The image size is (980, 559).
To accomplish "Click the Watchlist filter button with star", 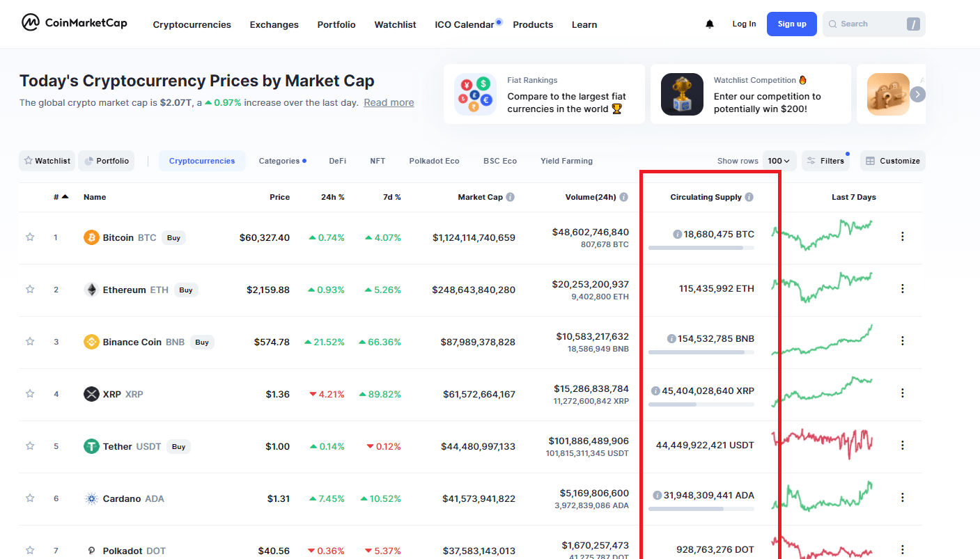I will coord(47,161).
